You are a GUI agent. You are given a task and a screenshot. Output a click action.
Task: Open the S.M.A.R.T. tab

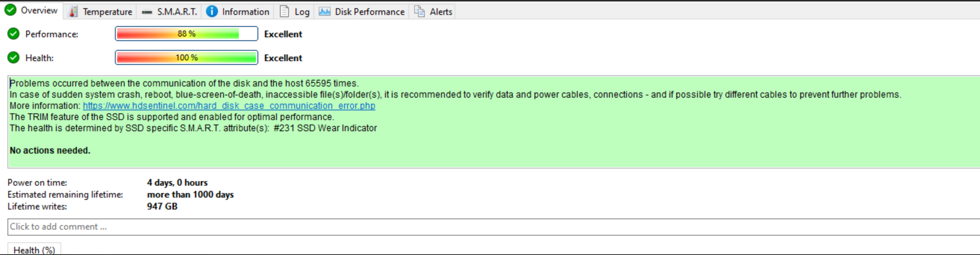click(169, 12)
